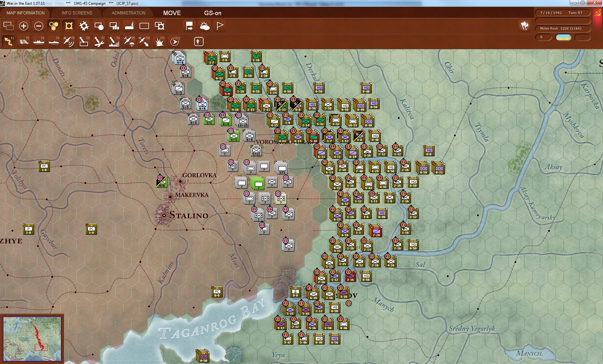Select the PC 0-0 unit near Taganrog Bay
This screenshot has height=364, width=603.
(217, 292)
